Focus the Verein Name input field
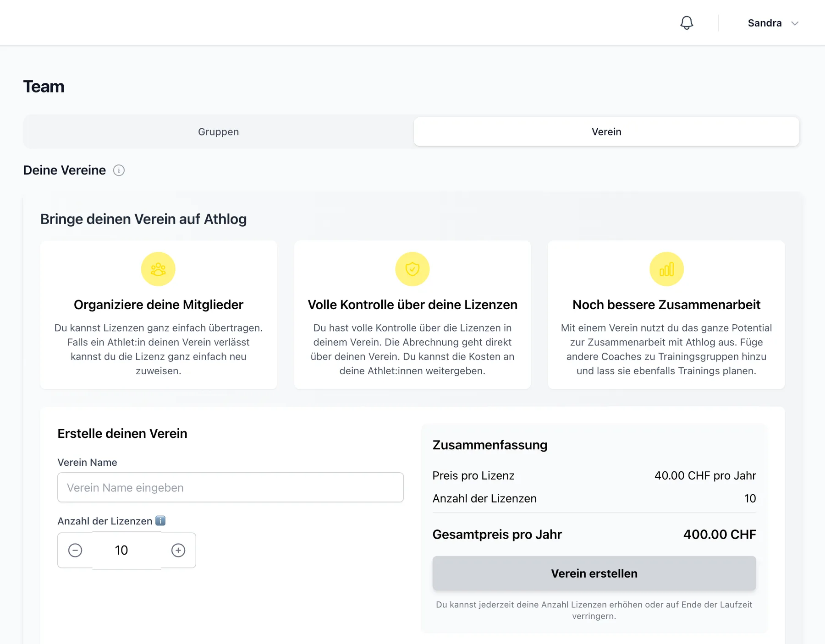 [231, 487]
